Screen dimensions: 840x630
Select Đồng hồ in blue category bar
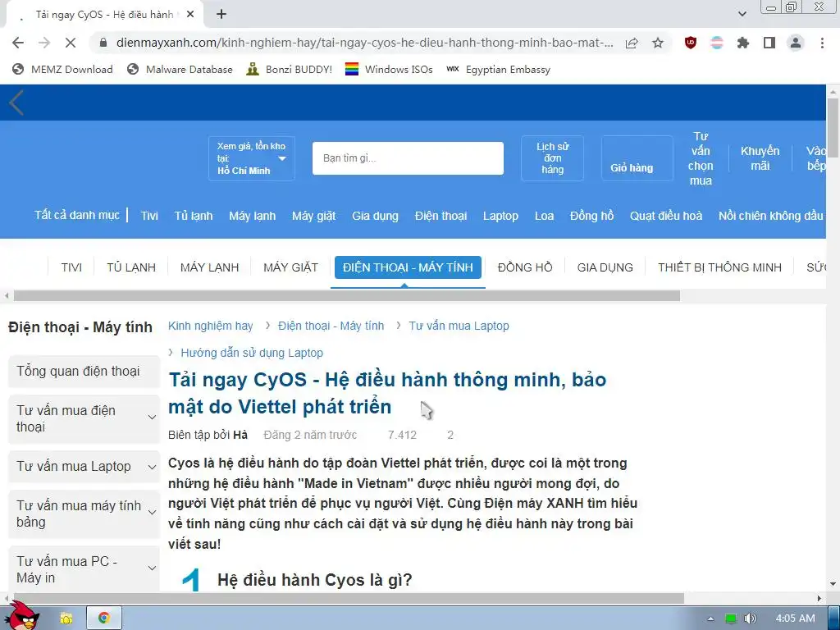pyautogui.click(x=591, y=216)
